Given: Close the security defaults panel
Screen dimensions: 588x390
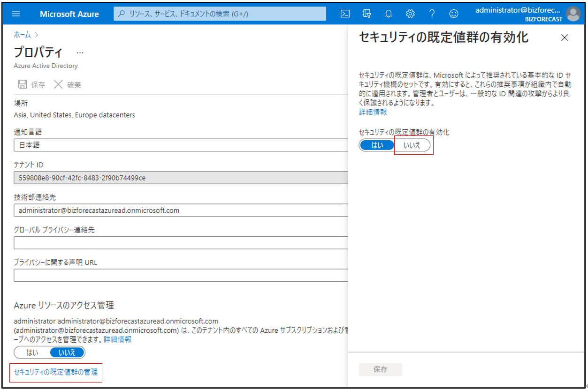Looking at the screenshot, I should pyautogui.click(x=565, y=38).
